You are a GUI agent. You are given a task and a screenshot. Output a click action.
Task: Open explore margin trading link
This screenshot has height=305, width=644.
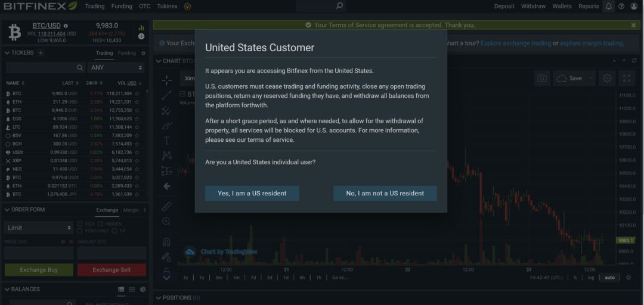pos(592,43)
